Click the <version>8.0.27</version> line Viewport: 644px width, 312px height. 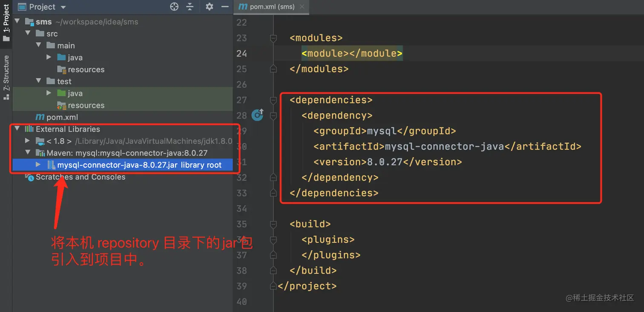pyautogui.click(x=388, y=162)
